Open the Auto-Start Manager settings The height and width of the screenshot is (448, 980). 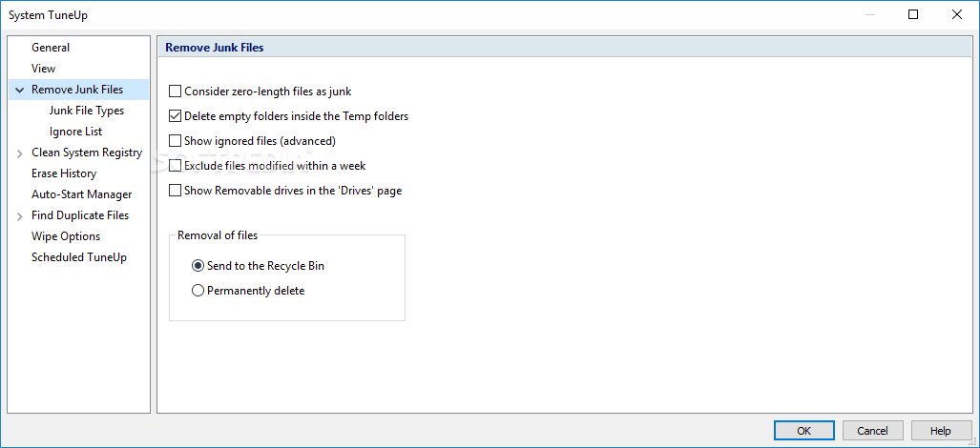pos(82,194)
